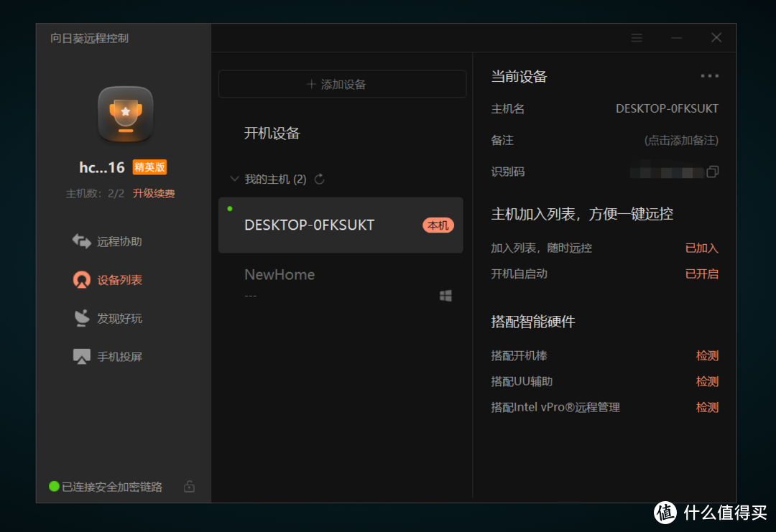Click the 已连接安全加密链路 status text
Screen dimensions: 776x532
coord(112,487)
